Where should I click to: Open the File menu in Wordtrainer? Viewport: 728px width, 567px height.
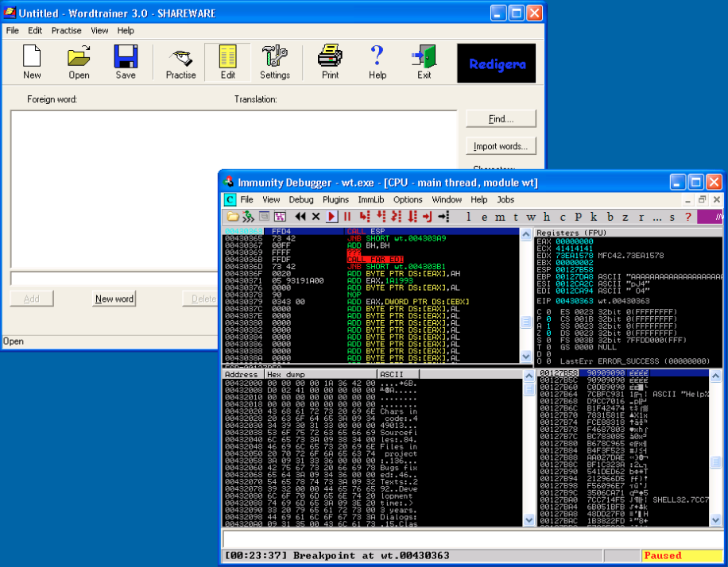click(13, 31)
